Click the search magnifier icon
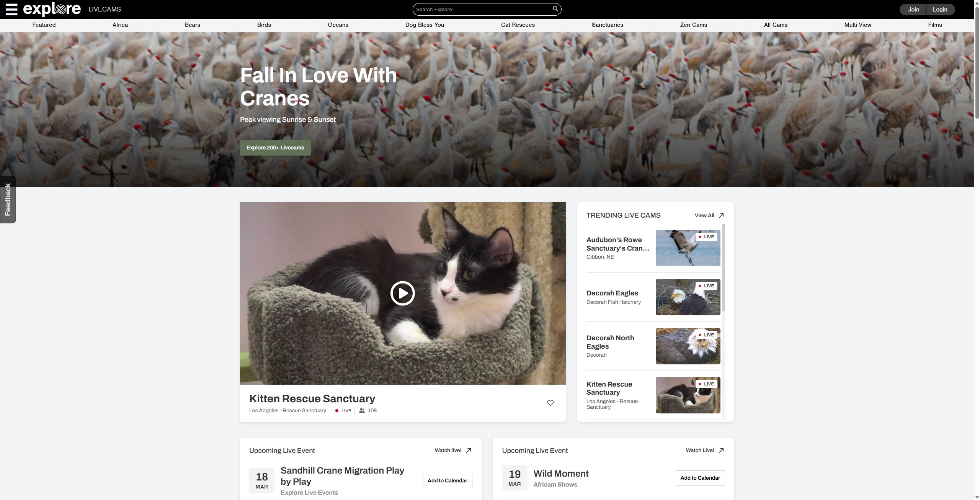The image size is (980, 500). [555, 9]
